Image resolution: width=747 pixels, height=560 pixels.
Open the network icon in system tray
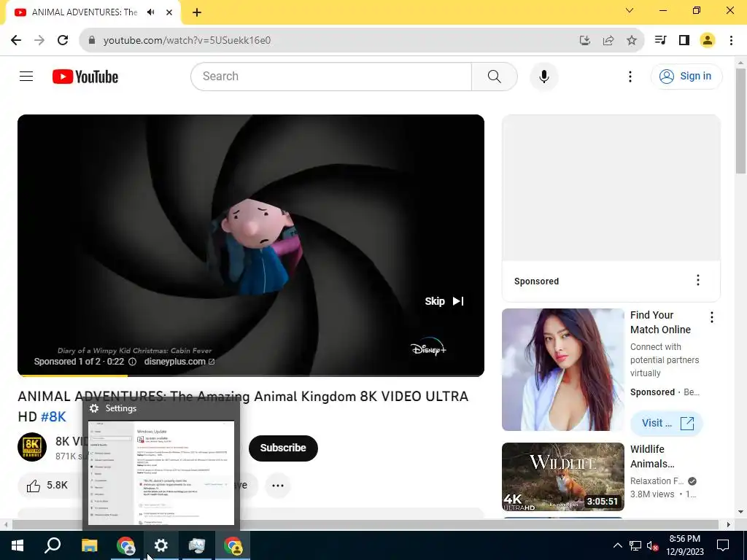pos(635,545)
